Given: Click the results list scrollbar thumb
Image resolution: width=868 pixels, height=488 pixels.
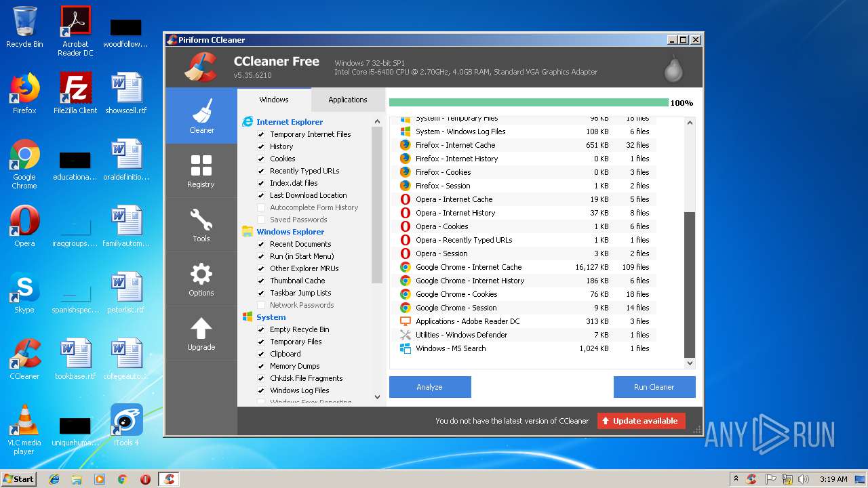Looking at the screenshot, I should (690, 285).
